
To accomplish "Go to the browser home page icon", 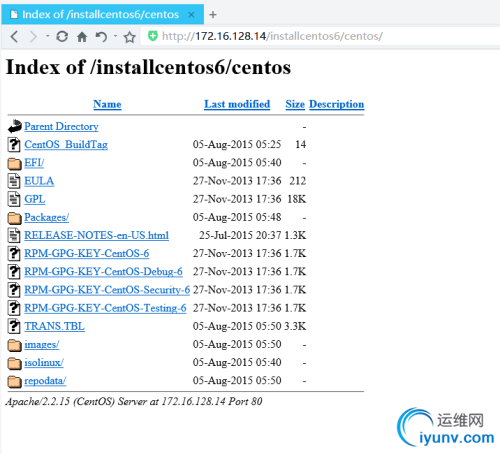I will [x=82, y=36].
